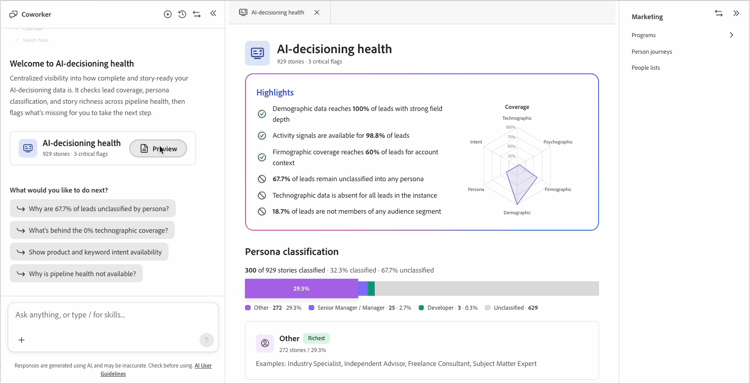Click the Demographic label on radar chart
The height and width of the screenshot is (383, 750).
point(517,213)
